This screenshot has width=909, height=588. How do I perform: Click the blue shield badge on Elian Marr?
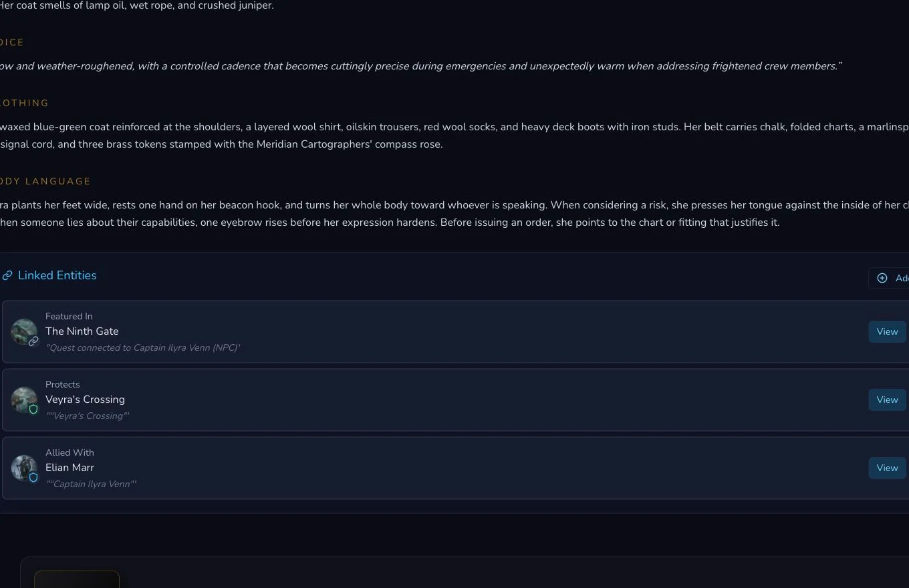coord(33,478)
